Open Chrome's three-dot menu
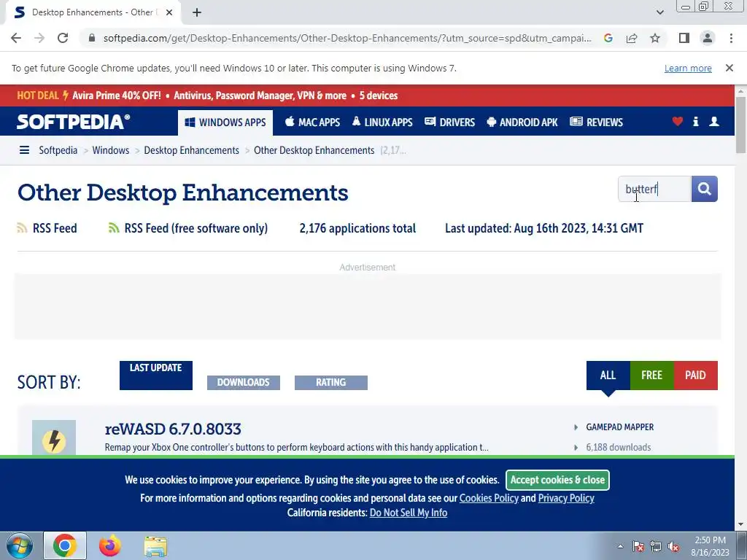Viewport: 747px width, 560px height. [x=731, y=38]
